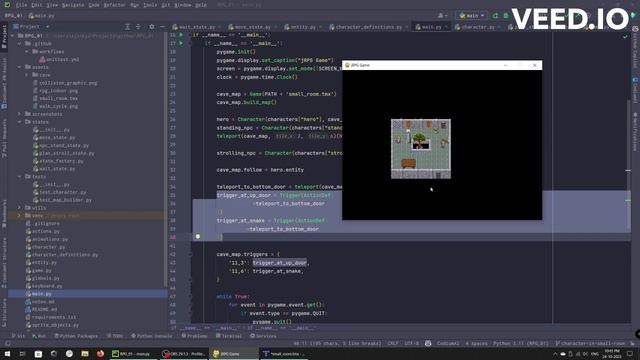Open the Tools menu

[x=150, y=5]
